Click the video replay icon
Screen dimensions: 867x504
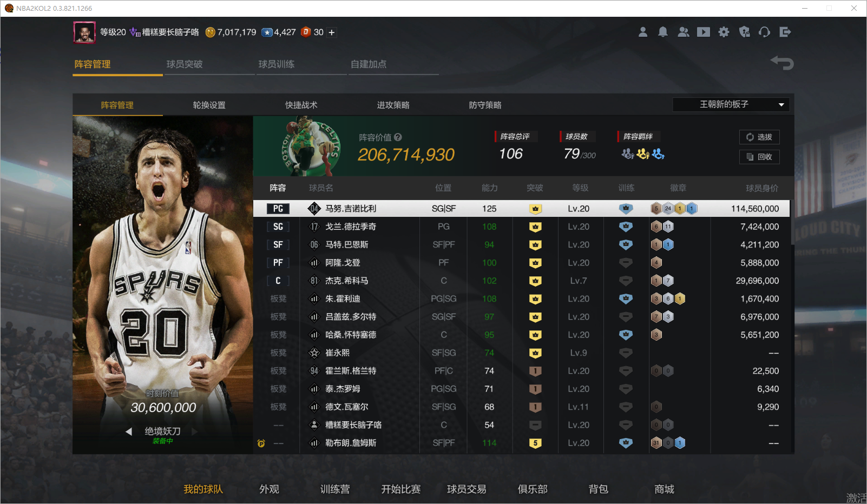[x=703, y=32]
